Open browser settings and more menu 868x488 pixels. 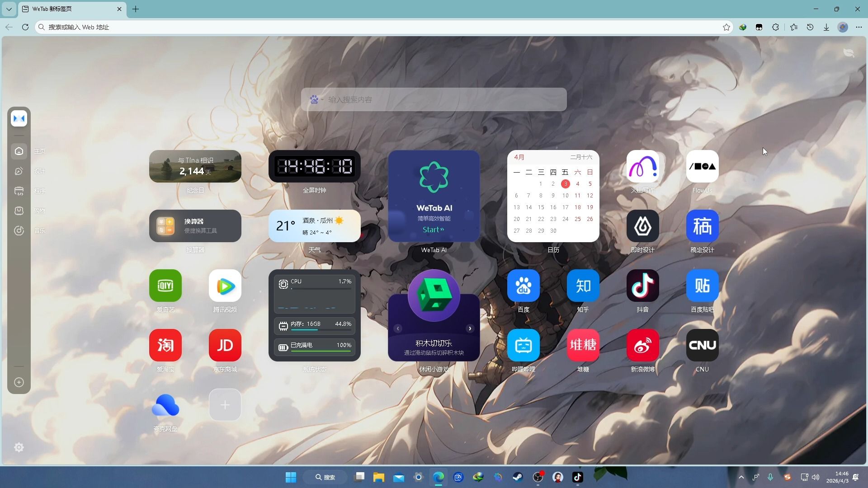pos(859,27)
